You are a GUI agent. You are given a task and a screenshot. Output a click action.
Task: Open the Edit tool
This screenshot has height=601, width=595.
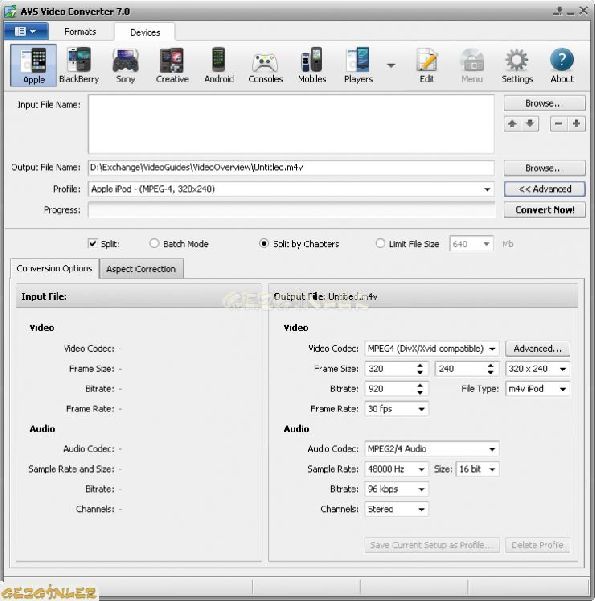(427, 65)
